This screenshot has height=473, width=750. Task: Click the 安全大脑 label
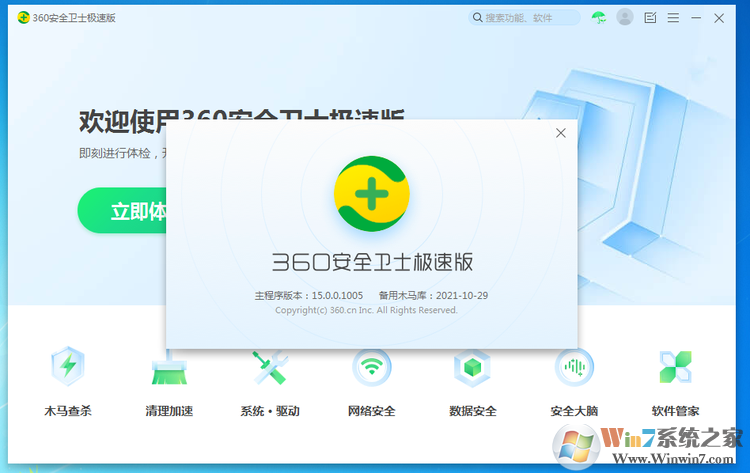(574, 411)
